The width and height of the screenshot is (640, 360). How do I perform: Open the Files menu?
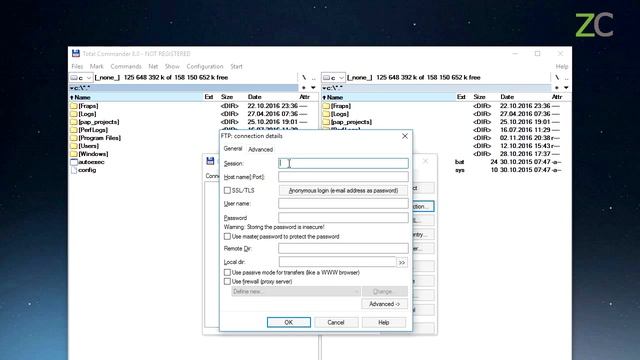click(x=77, y=66)
